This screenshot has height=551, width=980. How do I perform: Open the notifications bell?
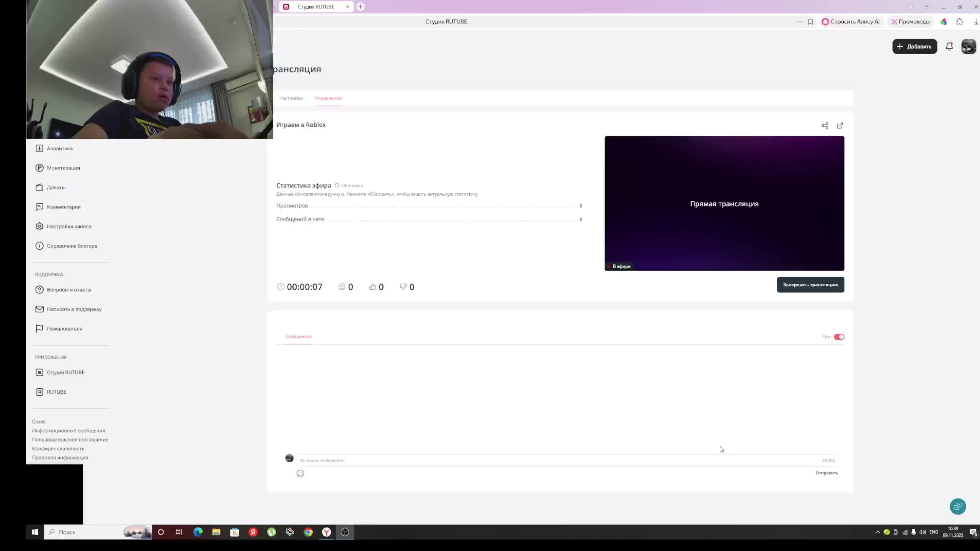click(x=949, y=46)
